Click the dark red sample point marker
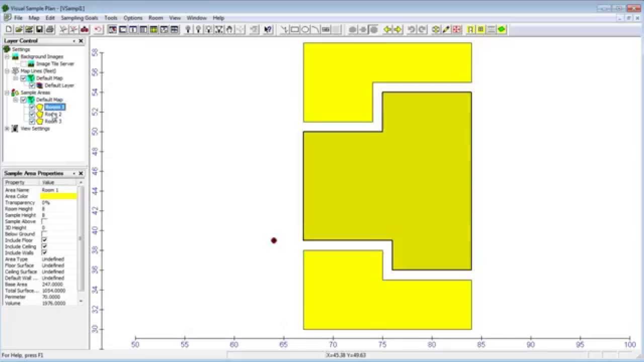 coord(274,240)
